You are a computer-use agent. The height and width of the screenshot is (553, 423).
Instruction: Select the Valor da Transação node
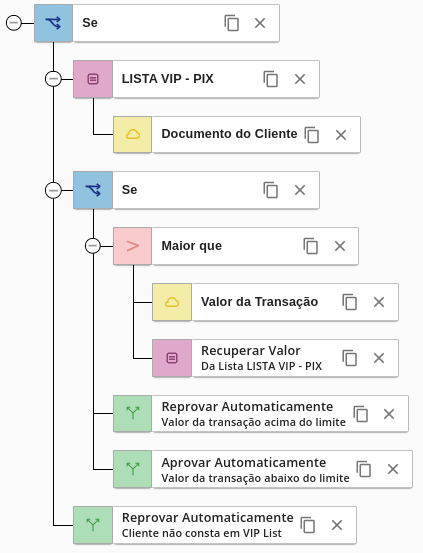point(276,302)
